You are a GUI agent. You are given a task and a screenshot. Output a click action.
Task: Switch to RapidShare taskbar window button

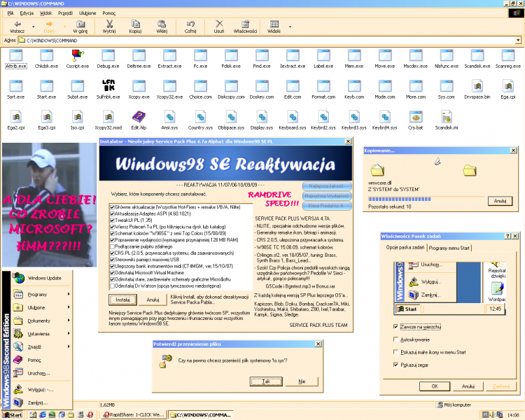pos(133,415)
